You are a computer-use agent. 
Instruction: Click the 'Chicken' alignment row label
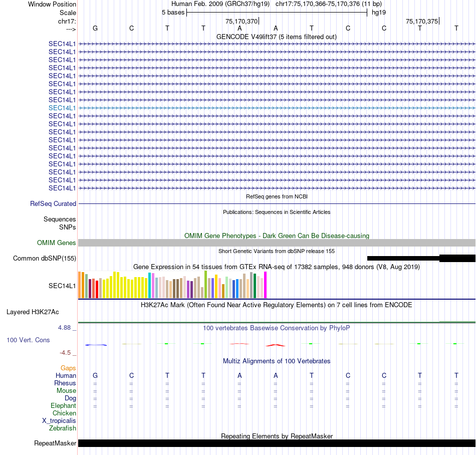click(x=64, y=413)
